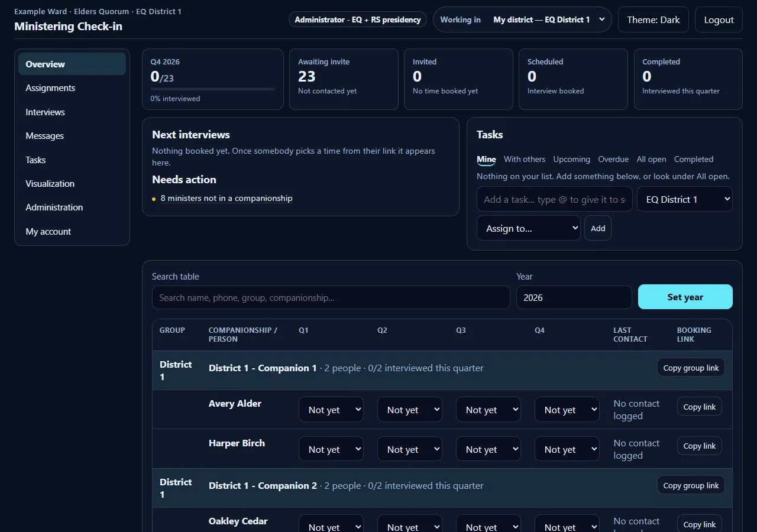Open the Interviews page
The image size is (757, 532).
pyautogui.click(x=72, y=112)
